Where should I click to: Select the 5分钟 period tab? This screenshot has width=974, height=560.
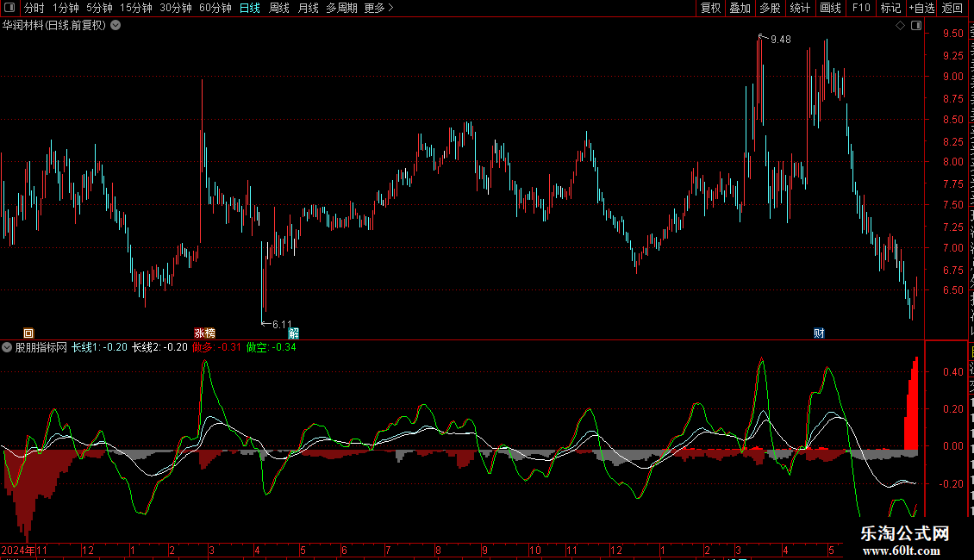[x=99, y=8]
